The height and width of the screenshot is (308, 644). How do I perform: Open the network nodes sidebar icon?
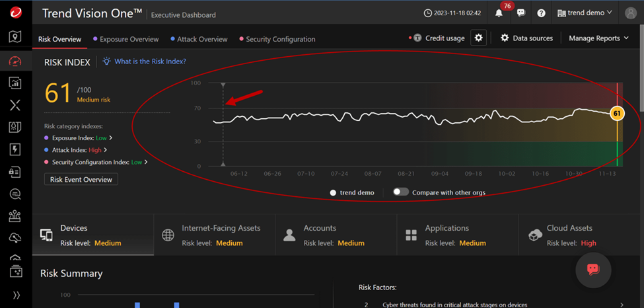point(15,216)
